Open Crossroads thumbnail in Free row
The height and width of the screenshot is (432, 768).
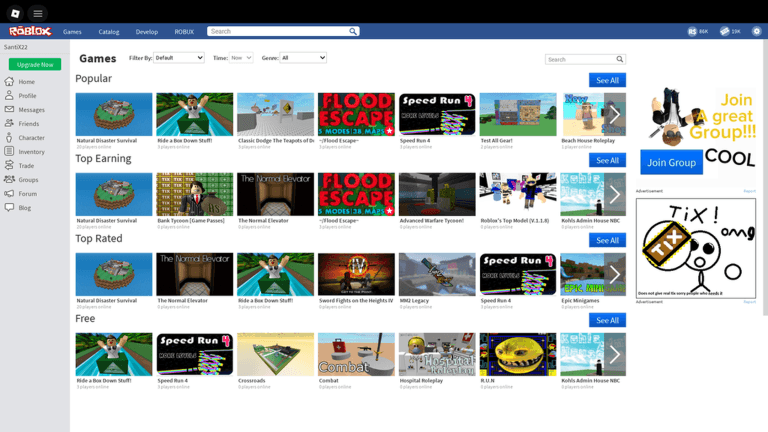[x=275, y=354]
